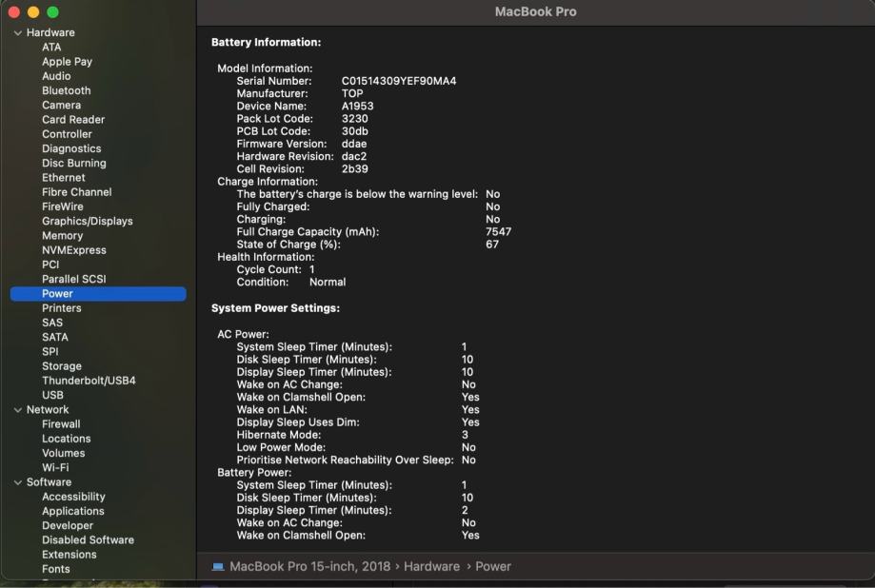This screenshot has height=588, width=875.
Task: Click the Battery Information heading
Action: 266,43
